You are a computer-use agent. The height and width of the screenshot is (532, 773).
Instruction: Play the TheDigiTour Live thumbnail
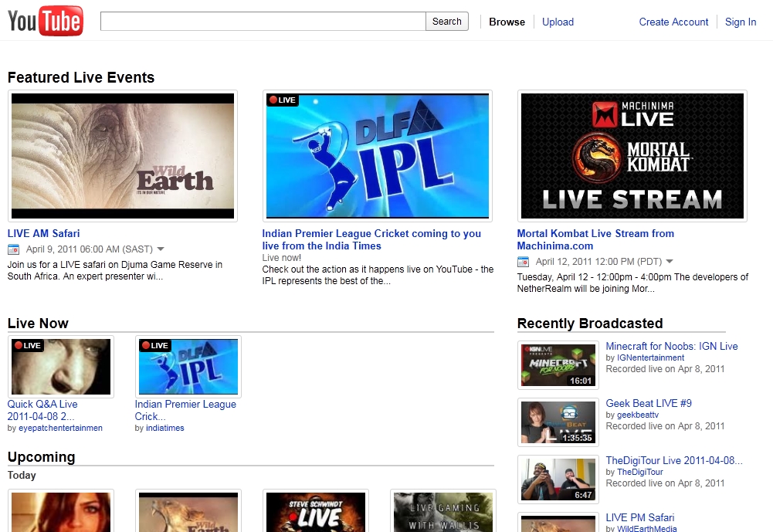(558, 479)
